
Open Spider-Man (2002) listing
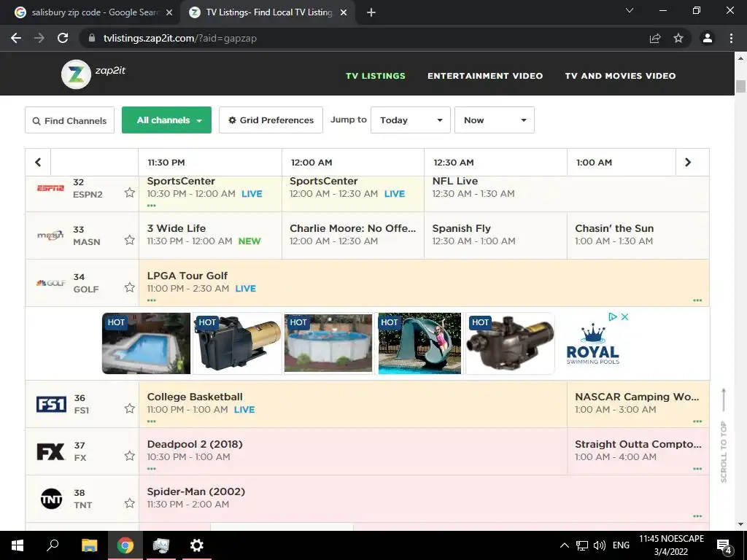tap(424, 499)
